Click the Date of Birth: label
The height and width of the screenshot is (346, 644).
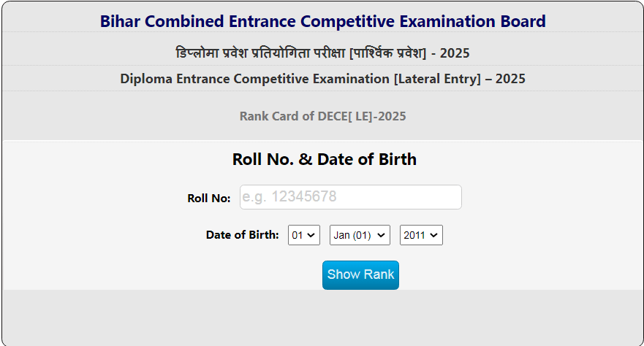pos(242,235)
